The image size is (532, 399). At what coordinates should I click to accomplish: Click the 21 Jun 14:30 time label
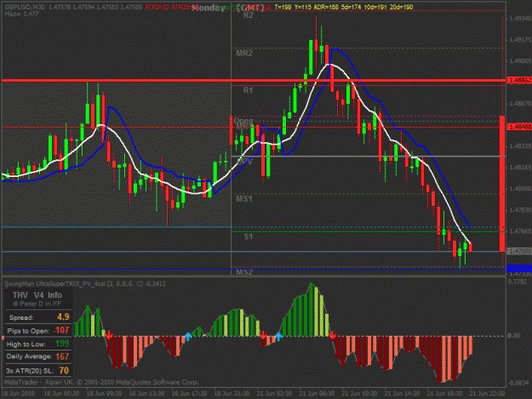(x=402, y=393)
